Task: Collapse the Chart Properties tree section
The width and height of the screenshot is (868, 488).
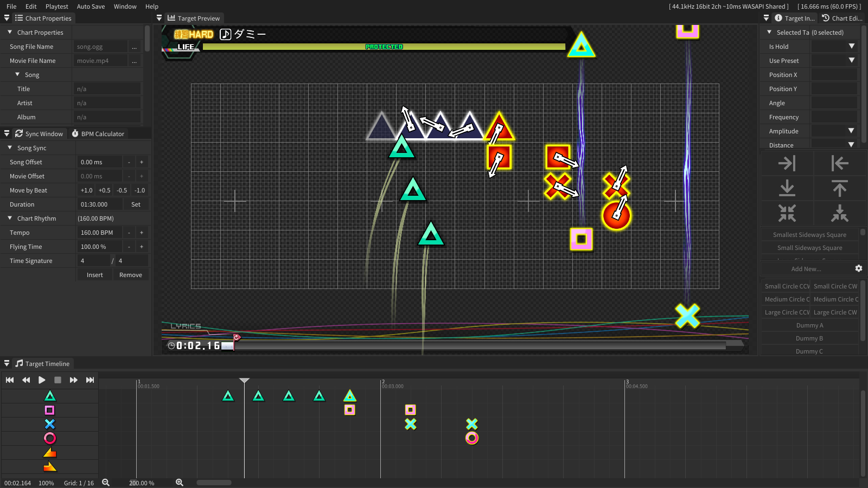Action: click(10, 33)
